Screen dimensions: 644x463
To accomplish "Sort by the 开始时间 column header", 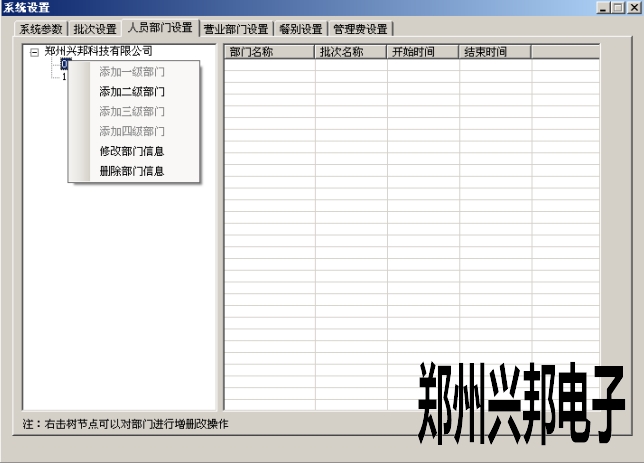I will [423, 52].
